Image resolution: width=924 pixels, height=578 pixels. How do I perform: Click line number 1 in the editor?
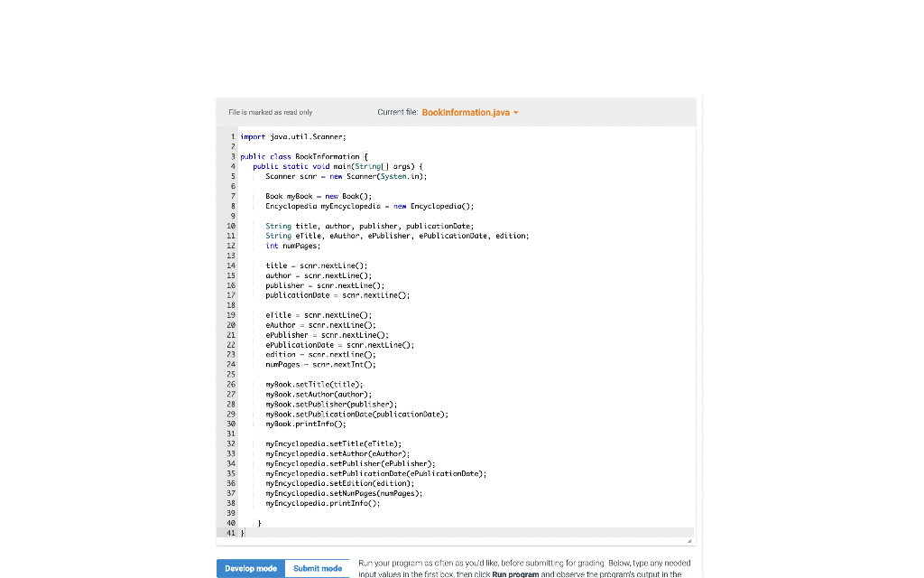point(233,136)
